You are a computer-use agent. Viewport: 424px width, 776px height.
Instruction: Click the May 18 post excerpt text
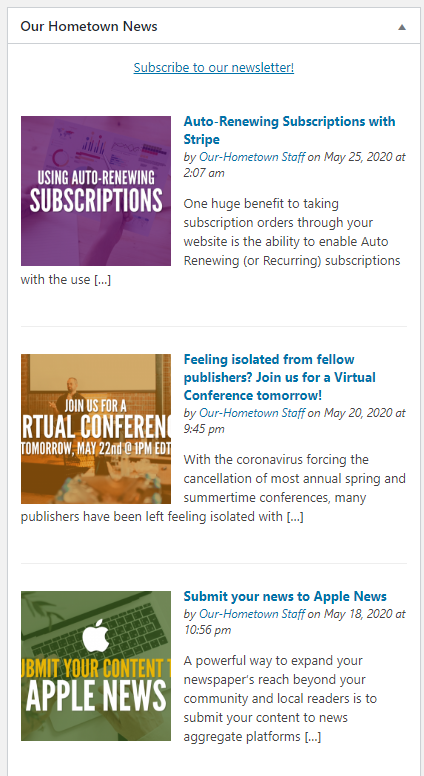(280, 699)
